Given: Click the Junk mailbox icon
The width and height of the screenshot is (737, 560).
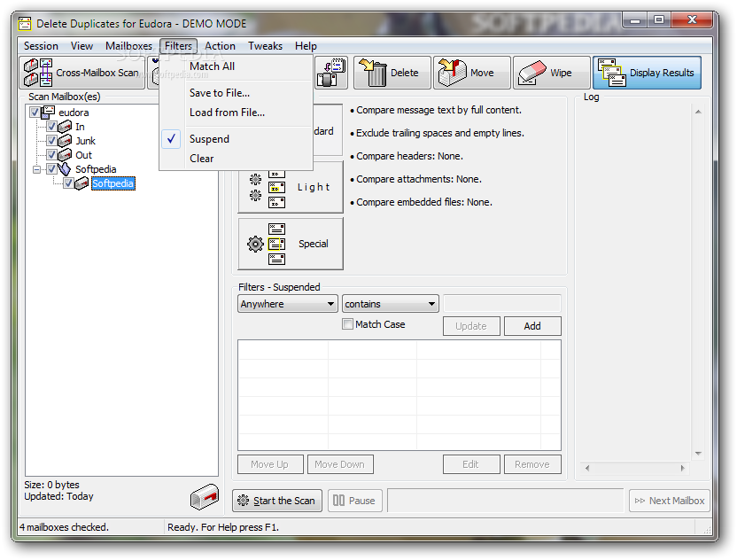Looking at the screenshot, I should click(65, 141).
